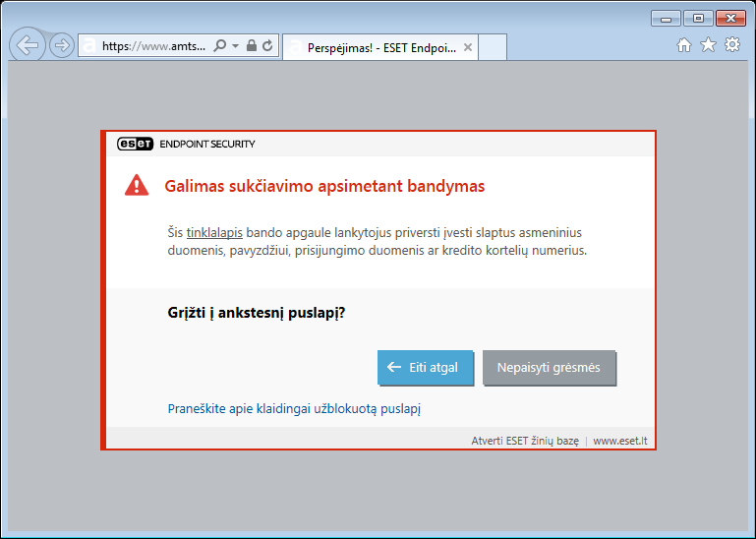The width and height of the screenshot is (756, 539).
Task: Click the search magnifier icon in address bar
Action: point(220,46)
